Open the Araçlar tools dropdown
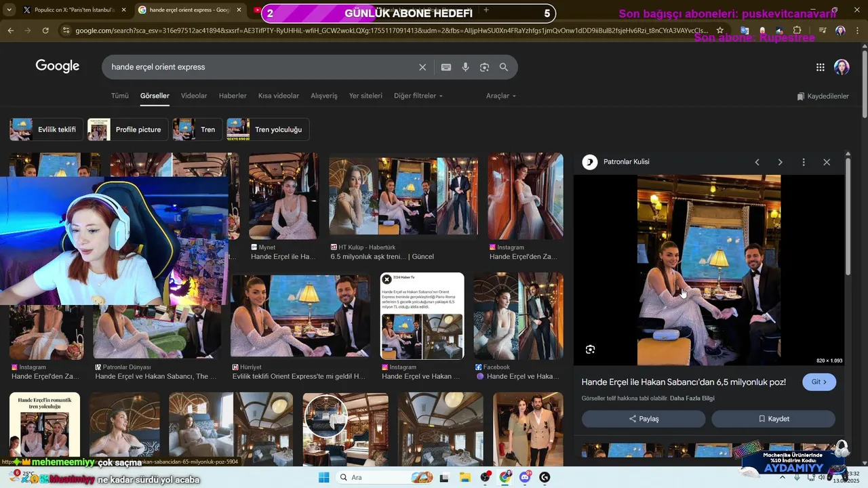 (x=501, y=96)
